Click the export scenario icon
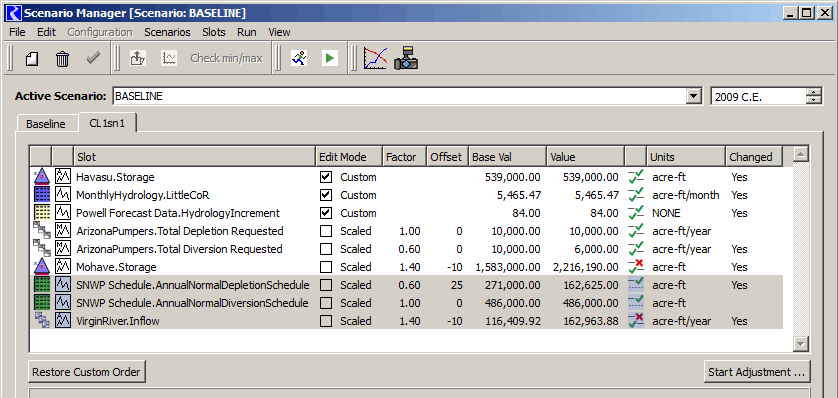The image size is (838, 398). pyautogui.click(x=138, y=58)
